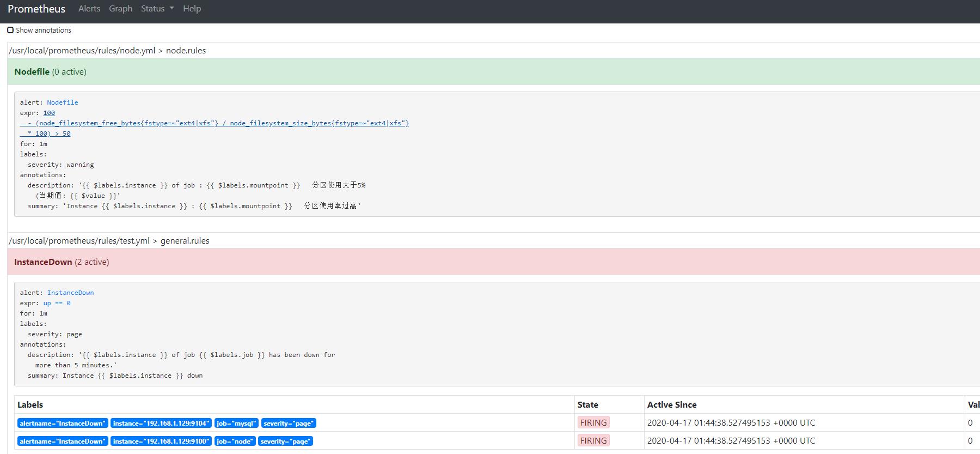Click the severity="page" badge in mysql row
Screen dimensions: 980x454
click(x=289, y=423)
